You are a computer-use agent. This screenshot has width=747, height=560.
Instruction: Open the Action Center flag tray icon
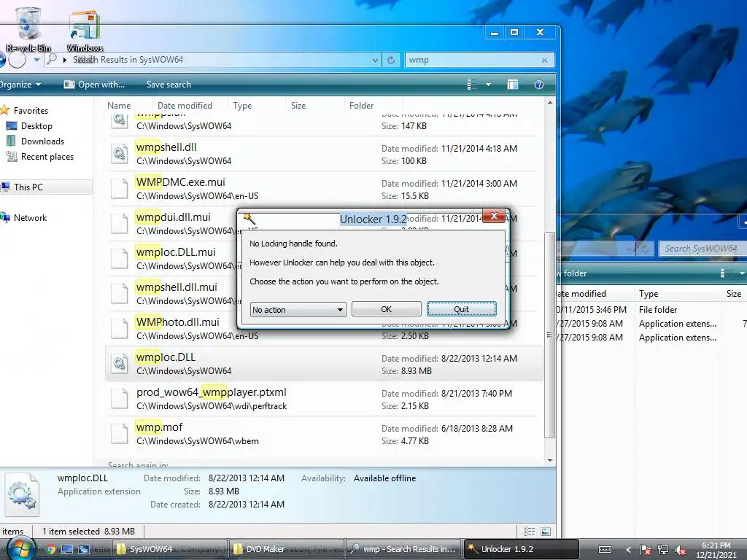click(x=645, y=550)
